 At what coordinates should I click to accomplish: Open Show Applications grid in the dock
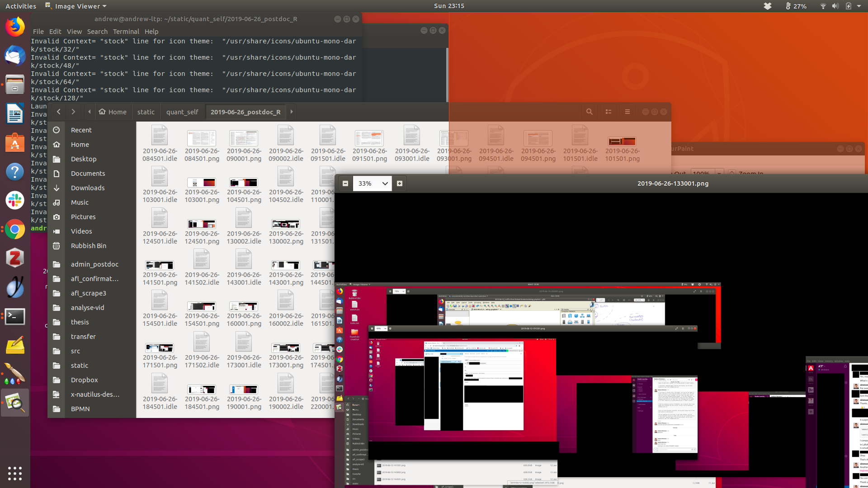point(15,473)
